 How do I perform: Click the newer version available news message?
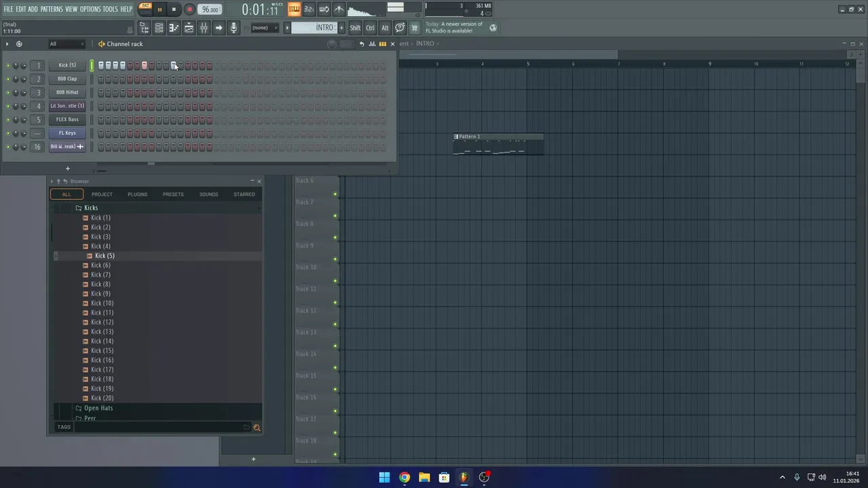pos(454,28)
